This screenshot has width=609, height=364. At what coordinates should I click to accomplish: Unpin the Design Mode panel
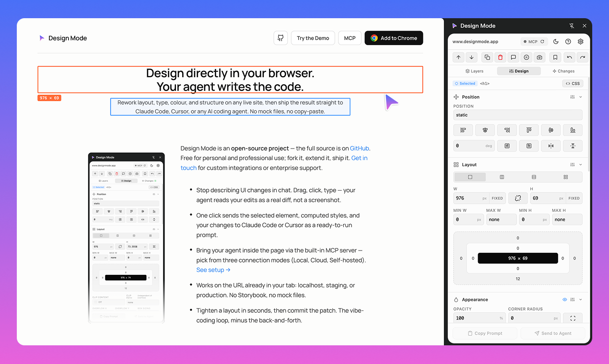572,26
